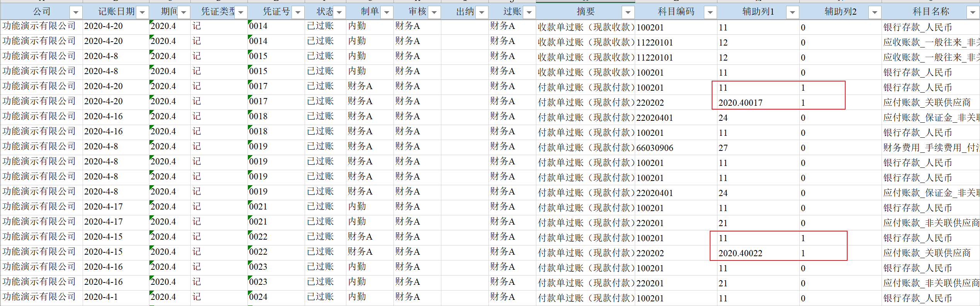Select the cell containing 2020.40017
The width and height of the screenshot is (980, 306).
(757, 103)
